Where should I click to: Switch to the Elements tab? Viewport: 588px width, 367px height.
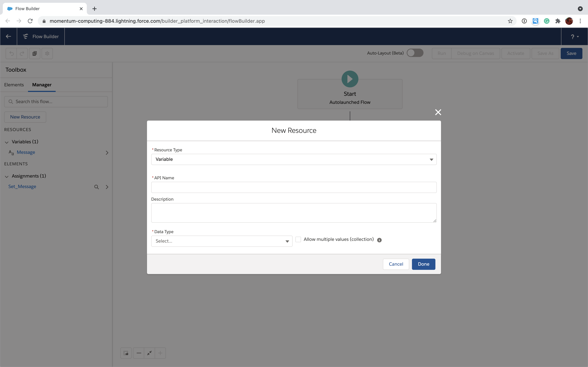[x=14, y=85]
